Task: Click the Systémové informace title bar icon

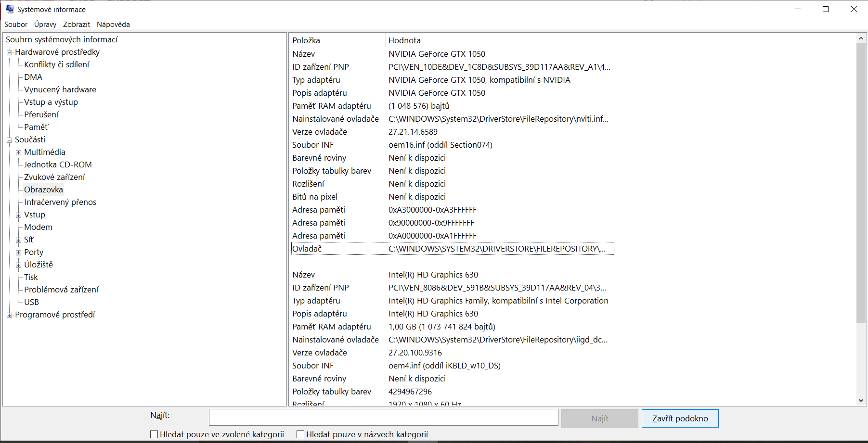Action: 10,9
